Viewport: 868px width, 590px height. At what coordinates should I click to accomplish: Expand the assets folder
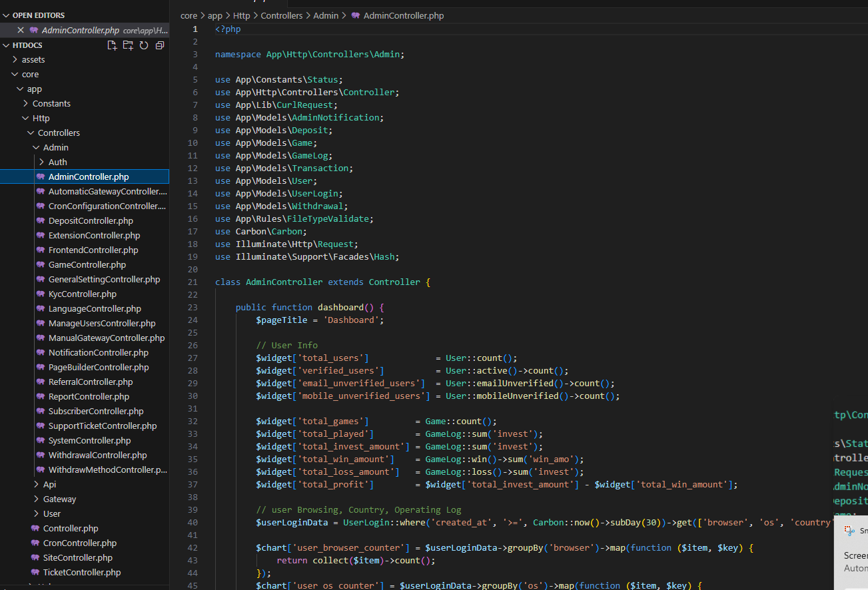(x=33, y=59)
